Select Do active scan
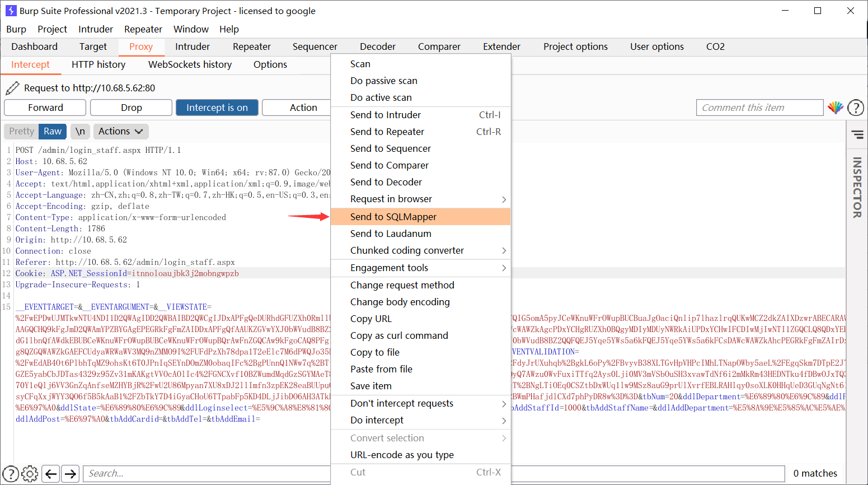Screen dimensions: 868x485 pyautogui.click(x=421, y=97)
